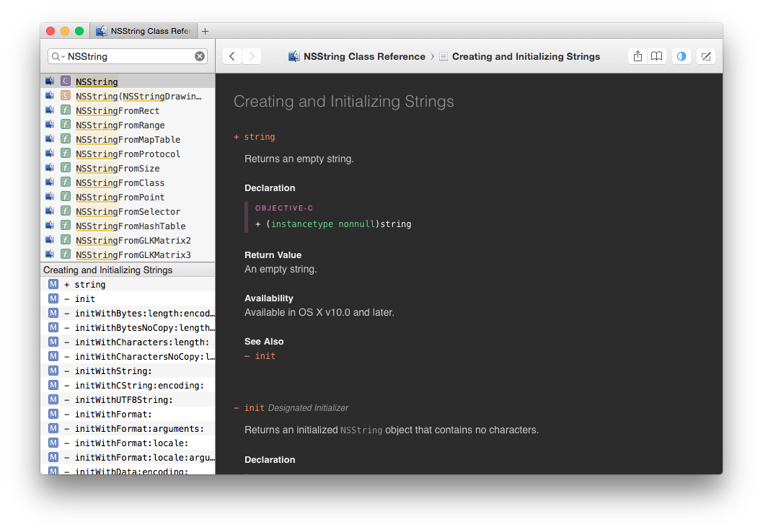763x532 pixels.
Task: Go forward with the right chevron button
Action: 252,56
